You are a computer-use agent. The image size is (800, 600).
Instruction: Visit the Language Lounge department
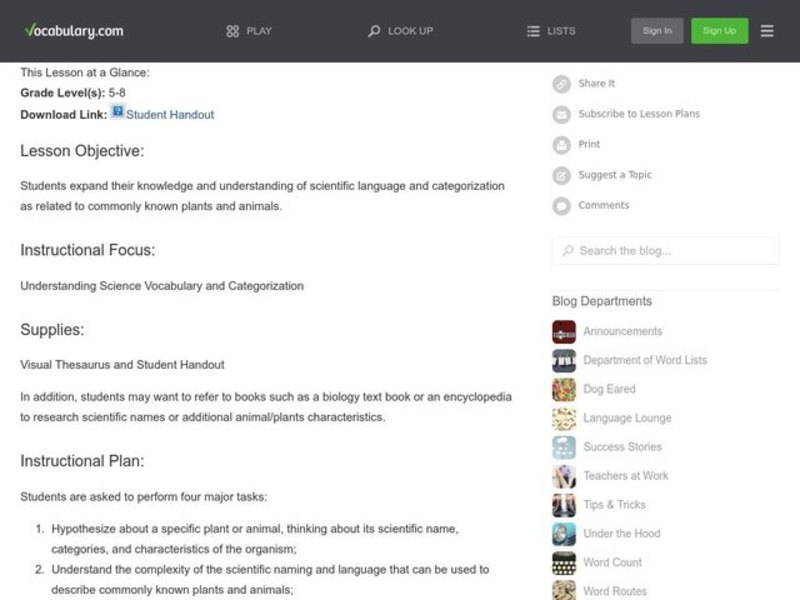(627, 418)
